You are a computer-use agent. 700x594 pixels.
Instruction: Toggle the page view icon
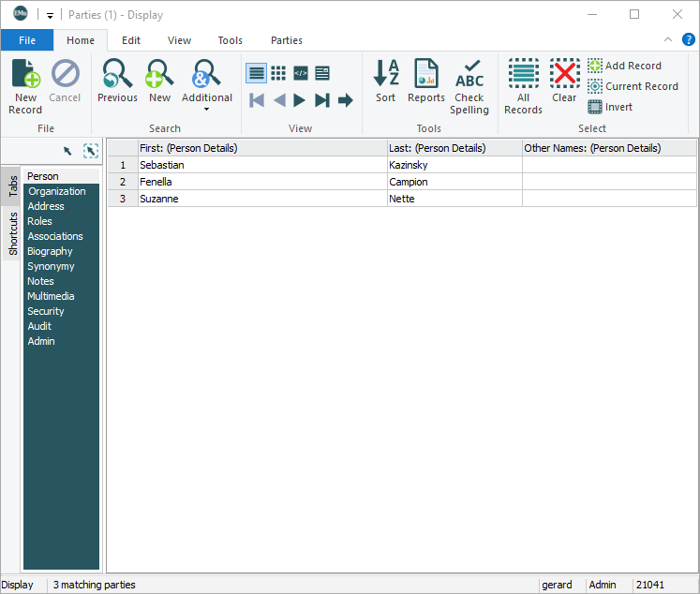[322, 73]
